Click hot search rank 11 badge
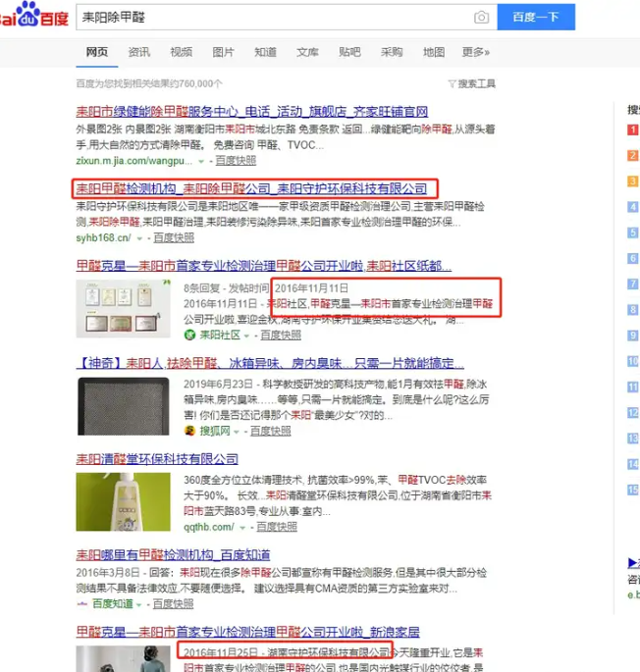 pos(633,387)
